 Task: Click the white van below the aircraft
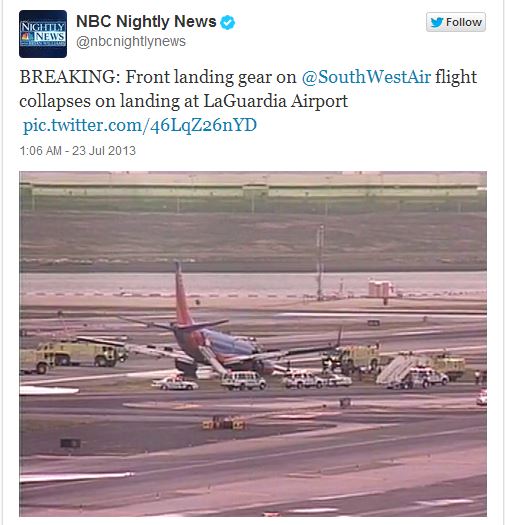[243, 381]
